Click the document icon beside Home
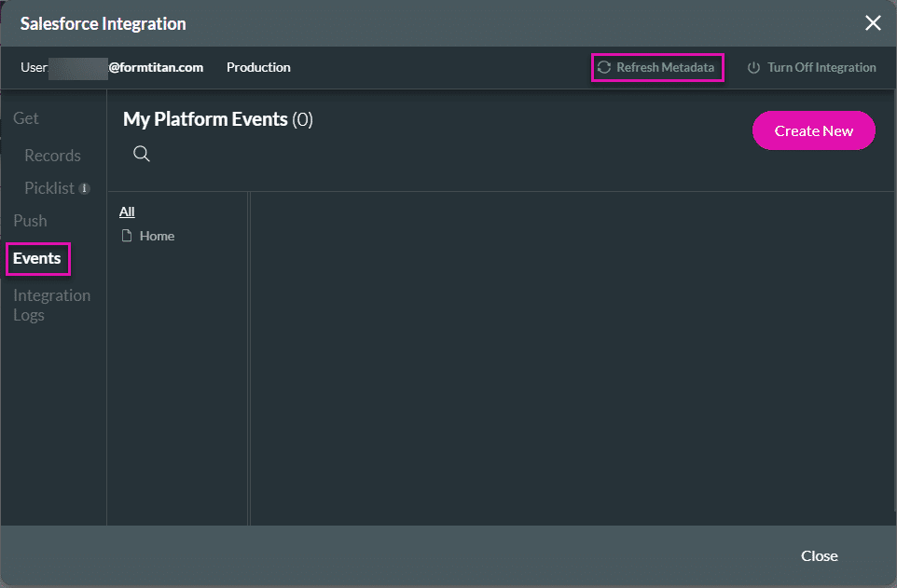897x588 pixels. [128, 236]
